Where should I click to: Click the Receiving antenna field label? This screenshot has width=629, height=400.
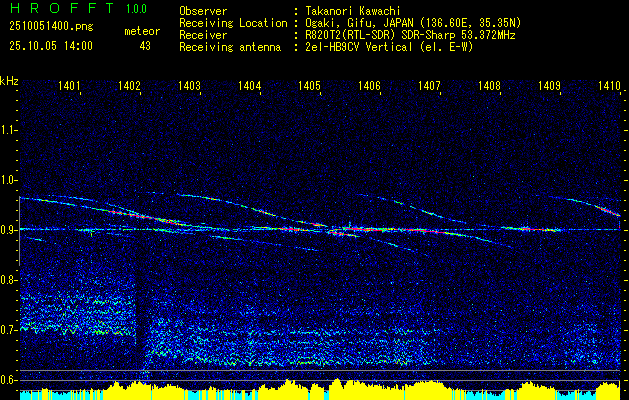230,47
